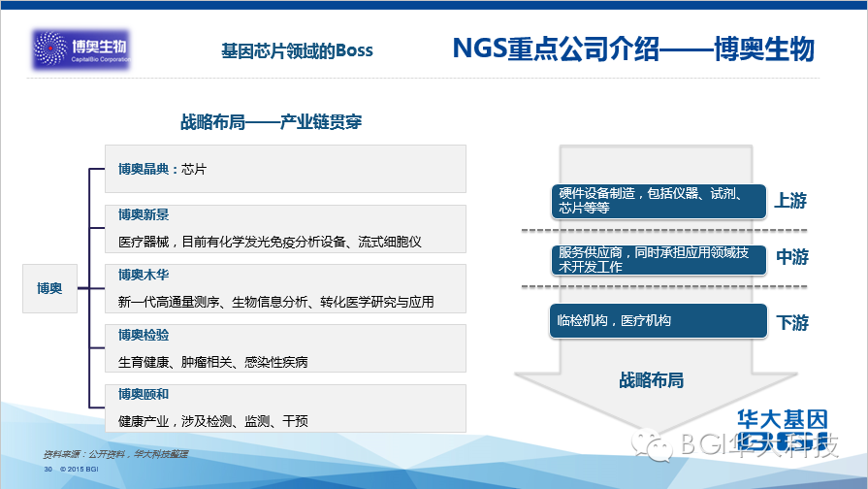Select the 临检机构，医疗机构 blue box
Viewport: 868px width, 489px height.
pyautogui.click(x=659, y=320)
